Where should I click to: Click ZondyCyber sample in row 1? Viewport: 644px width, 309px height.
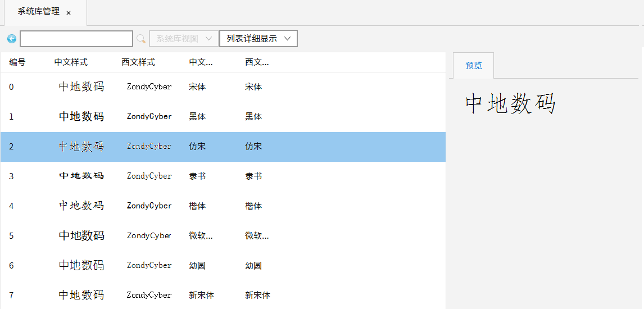pos(149,116)
